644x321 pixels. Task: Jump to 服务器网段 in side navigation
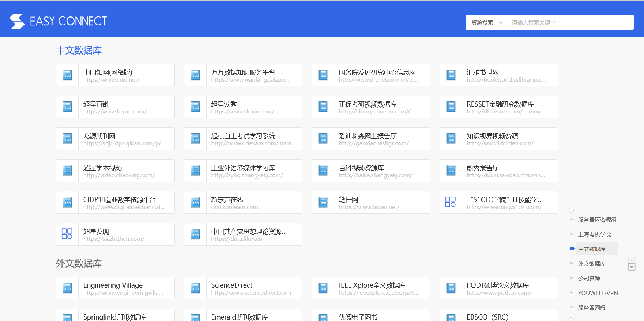tap(592, 307)
